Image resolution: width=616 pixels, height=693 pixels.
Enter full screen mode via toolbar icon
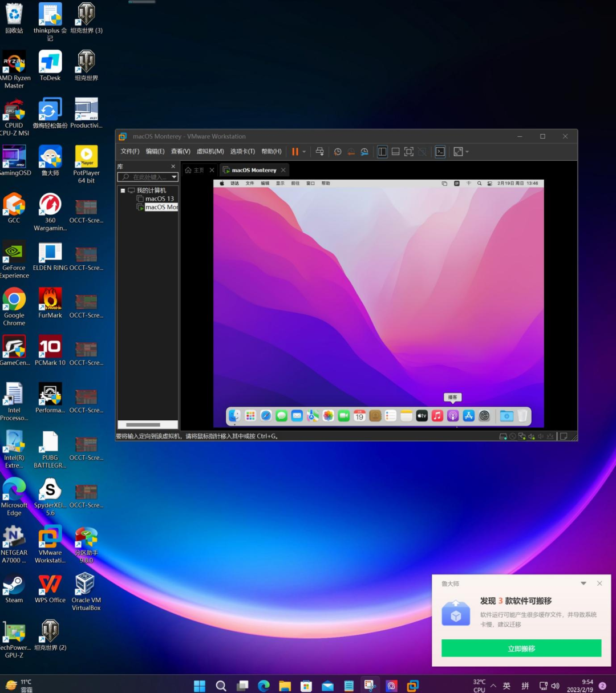(409, 152)
